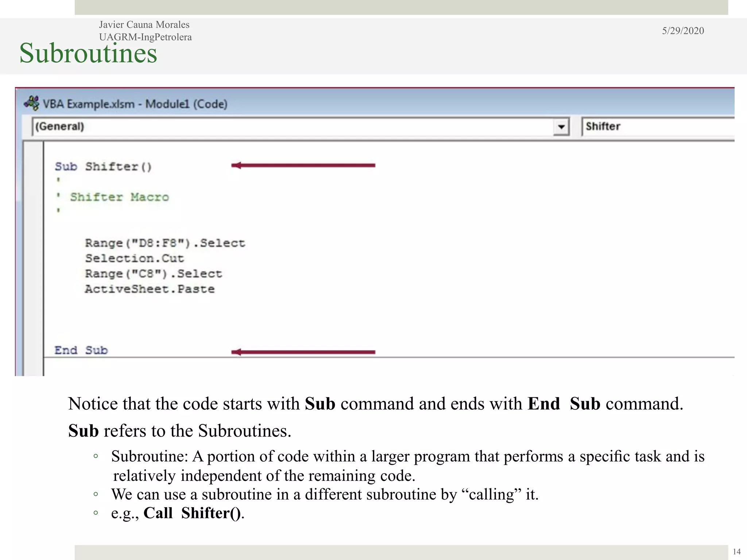Click the 'UAGRM-IngPetrolera' header text
747x560 pixels.
coord(145,37)
